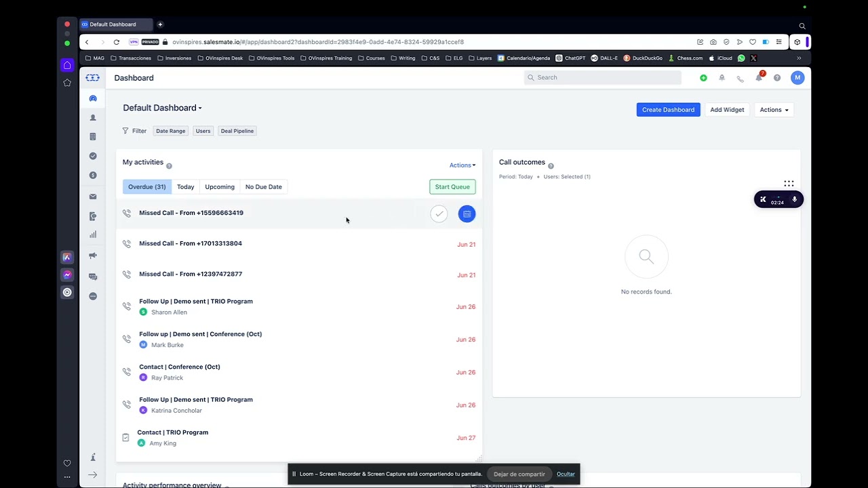Screen dimensions: 868x488
Task: Click the help icon beside My activities
Action: 170,166
